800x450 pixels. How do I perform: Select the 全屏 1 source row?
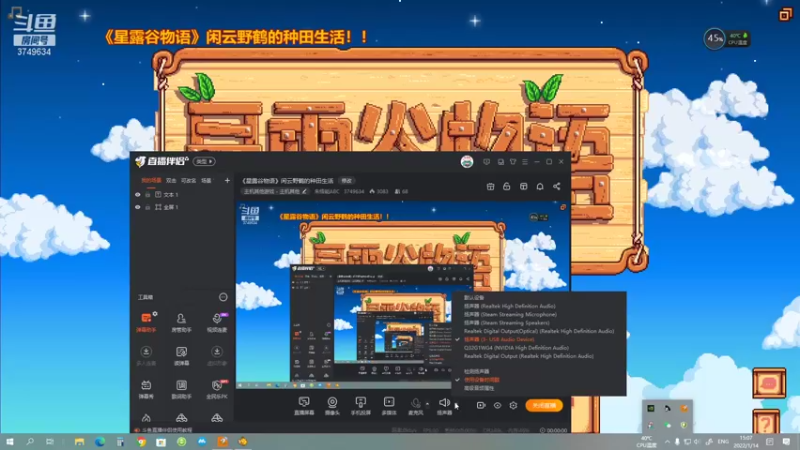click(x=182, y=207)
